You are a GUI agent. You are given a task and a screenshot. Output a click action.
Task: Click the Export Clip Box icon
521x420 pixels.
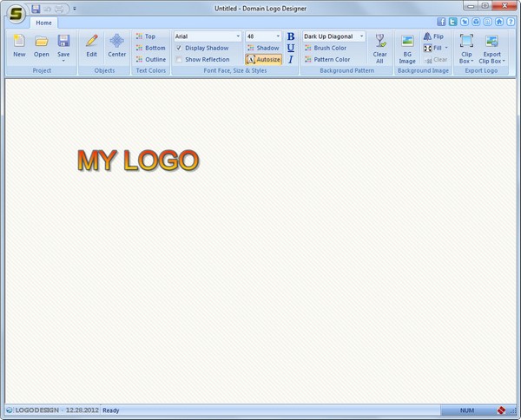(x=491, y=41)
